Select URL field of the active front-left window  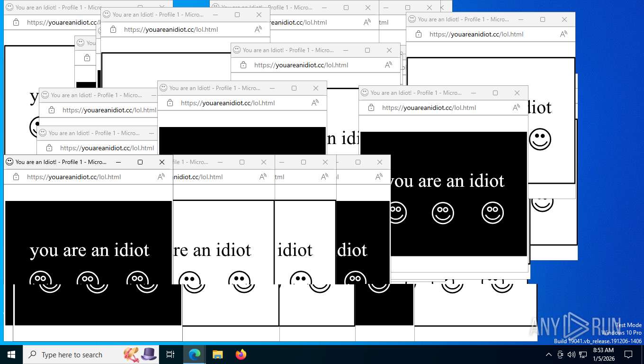coord(74,177)
